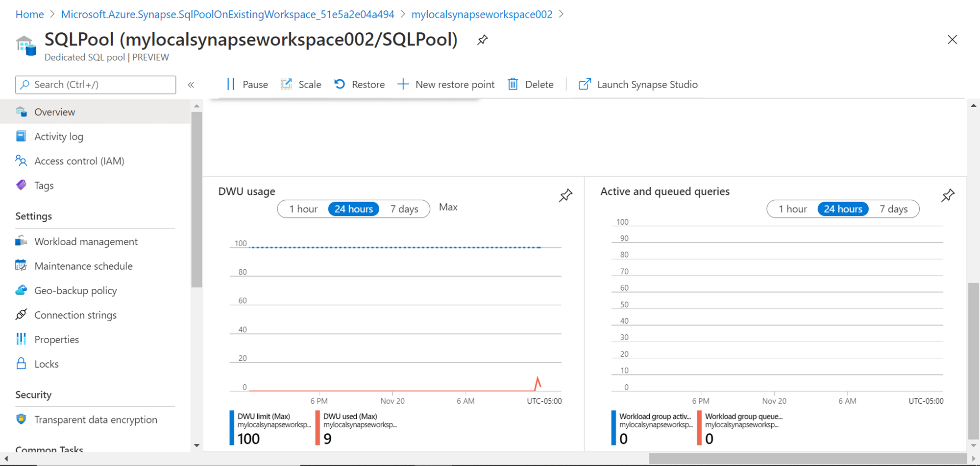
Task: Switch DWU usage chart to 7 days range
Action: (x=405, y=209)
